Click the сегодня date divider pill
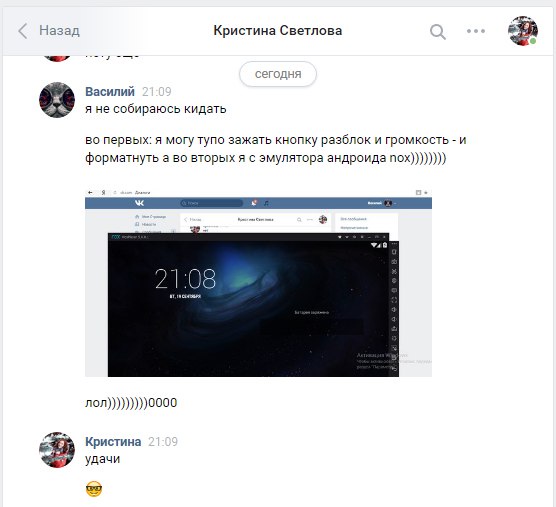556x507 pixels. pos(278,74)
